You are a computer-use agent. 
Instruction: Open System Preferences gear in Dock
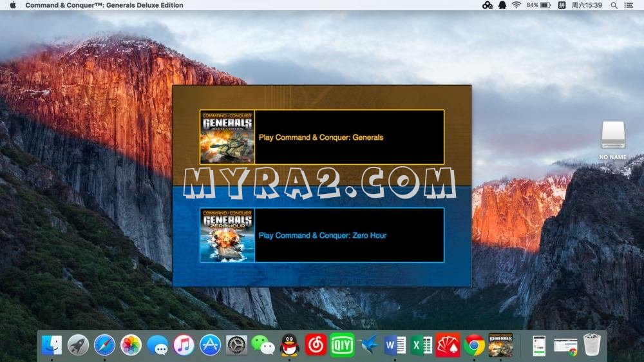pyautogui.click(x=236, y=345)
